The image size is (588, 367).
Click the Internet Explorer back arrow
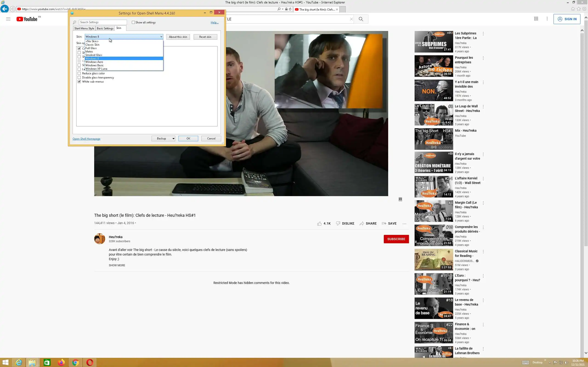(x=5, y=9)
